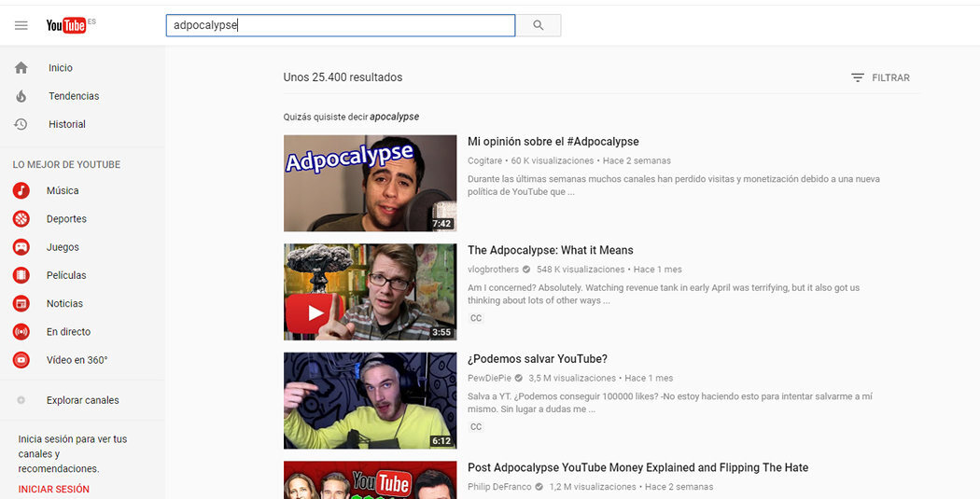
Task: Click the apocalypse spelling suggestion
Action: (x=395, y=117)
